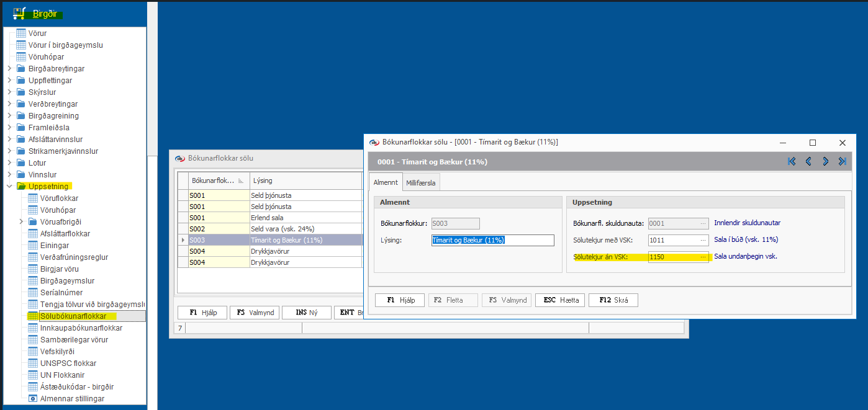Open Innkaupabókunarflokkar in the tree
The image size is (868, 410).
(81, 328)
